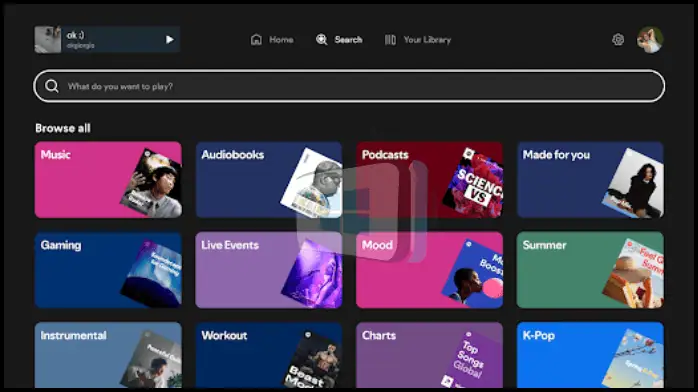Viewport: 698px width, 392px height.
Task: Click the 'ok :)' track title
Action: (x=75, y=35)
